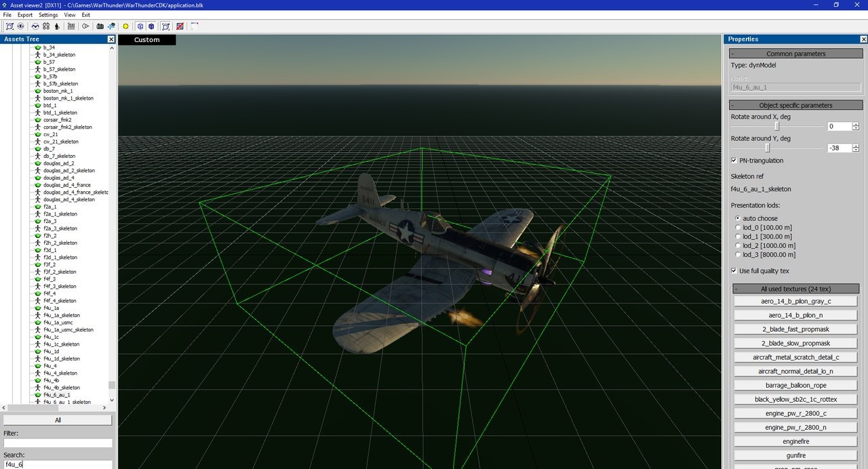Image resolution: width=868 pixels, height=469 pixels.
Task: Click the stick-figure icon beside f4u_4_skeleton
Action: point(38,373)
